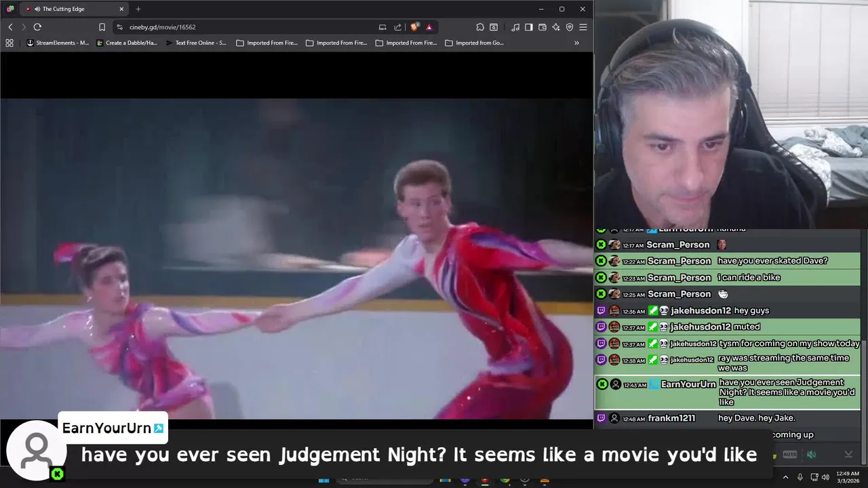This screenshot has height=488, width=868.
Task: Open the Brave Shields lion icon
Action: coord(414,27)
